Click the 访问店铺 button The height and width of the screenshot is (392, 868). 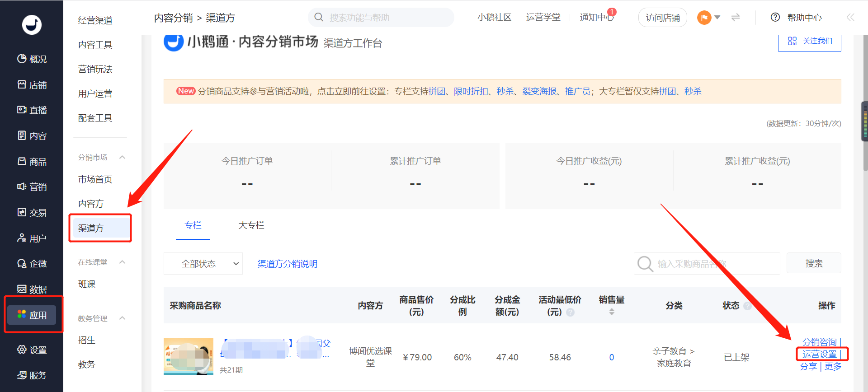(x=663, y=18)
